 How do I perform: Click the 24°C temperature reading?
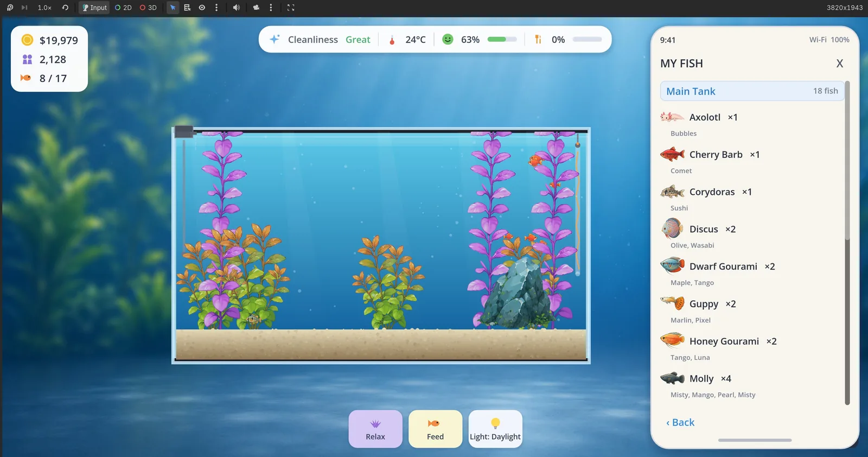[x=416, y=40]
